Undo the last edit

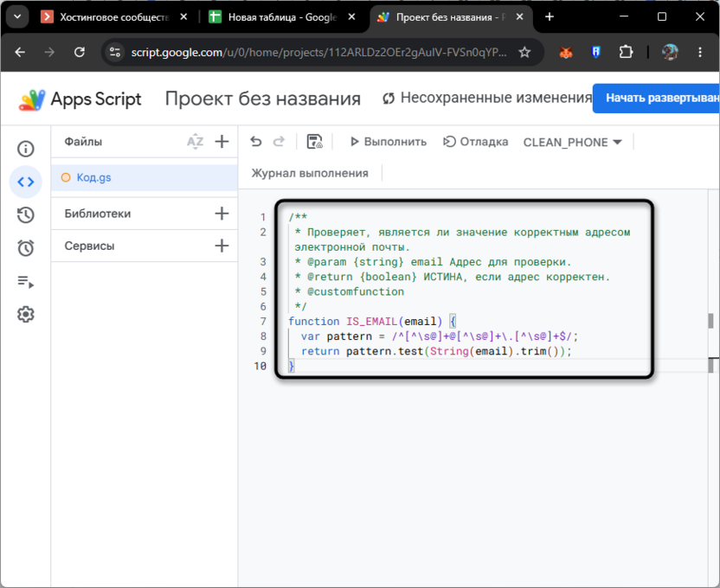coord(256,142)
